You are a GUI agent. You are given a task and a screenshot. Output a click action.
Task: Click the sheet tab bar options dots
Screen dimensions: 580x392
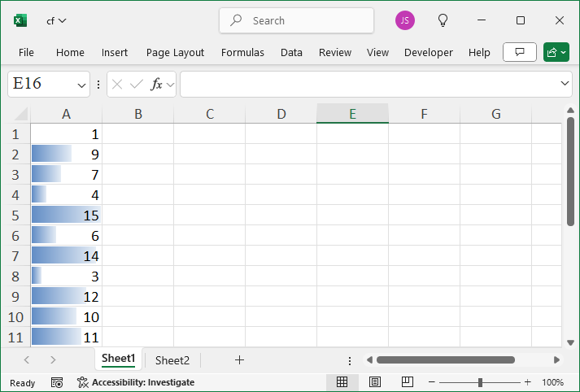point(350,360)
